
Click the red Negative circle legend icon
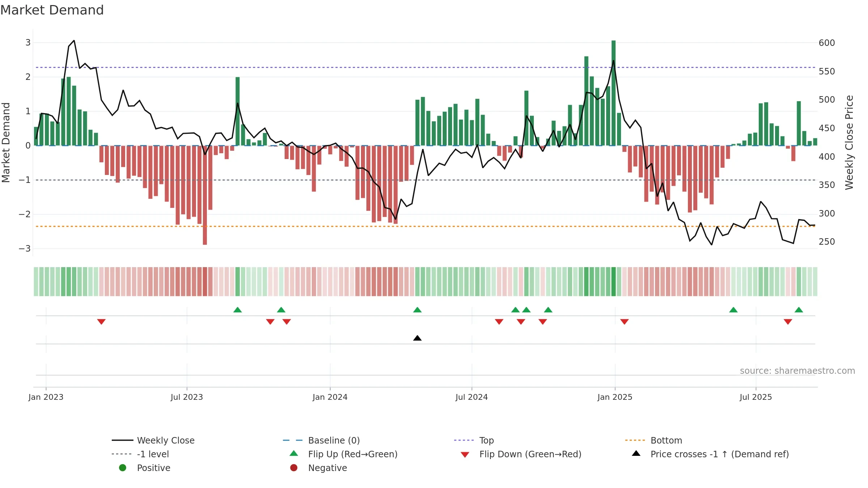[x=294, y=468]
